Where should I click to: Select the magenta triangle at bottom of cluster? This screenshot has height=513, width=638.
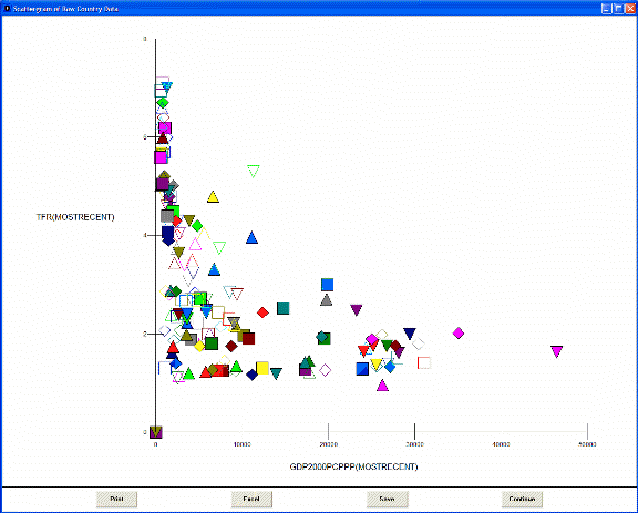tap(382, 385)
